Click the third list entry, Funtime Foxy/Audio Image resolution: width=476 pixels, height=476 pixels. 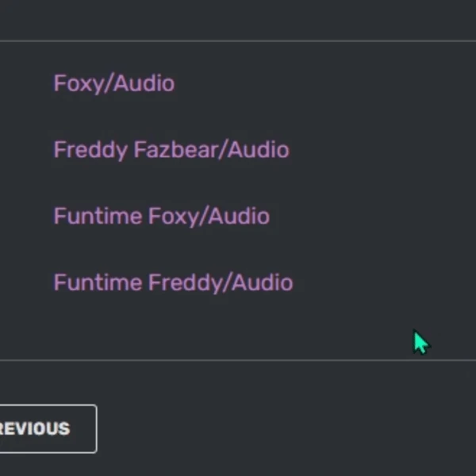point(161,217)
